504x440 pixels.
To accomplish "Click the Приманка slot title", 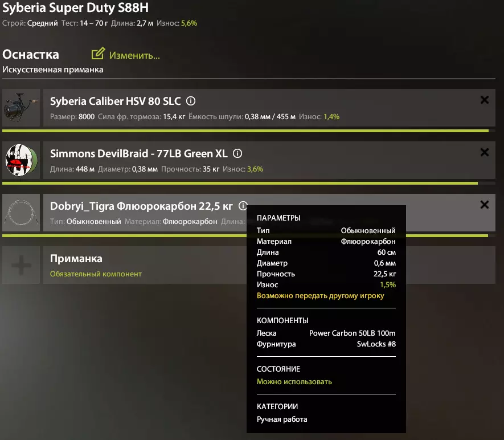I will (x=76, y=259).
